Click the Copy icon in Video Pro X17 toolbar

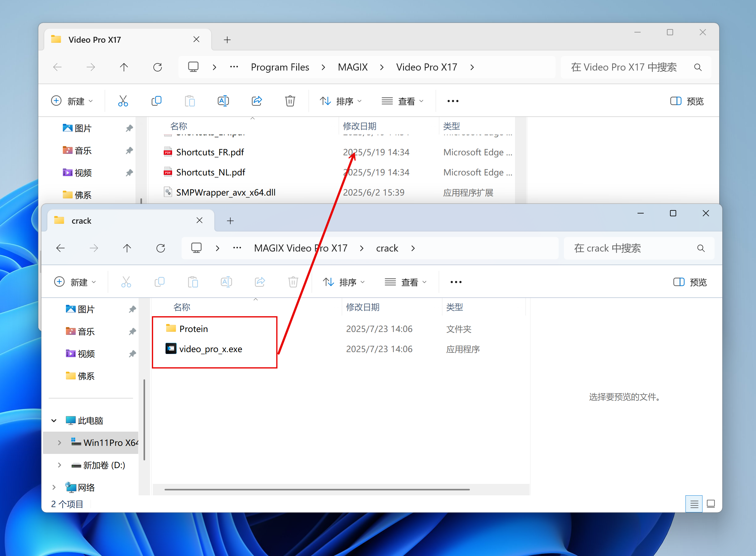point(157,101)
